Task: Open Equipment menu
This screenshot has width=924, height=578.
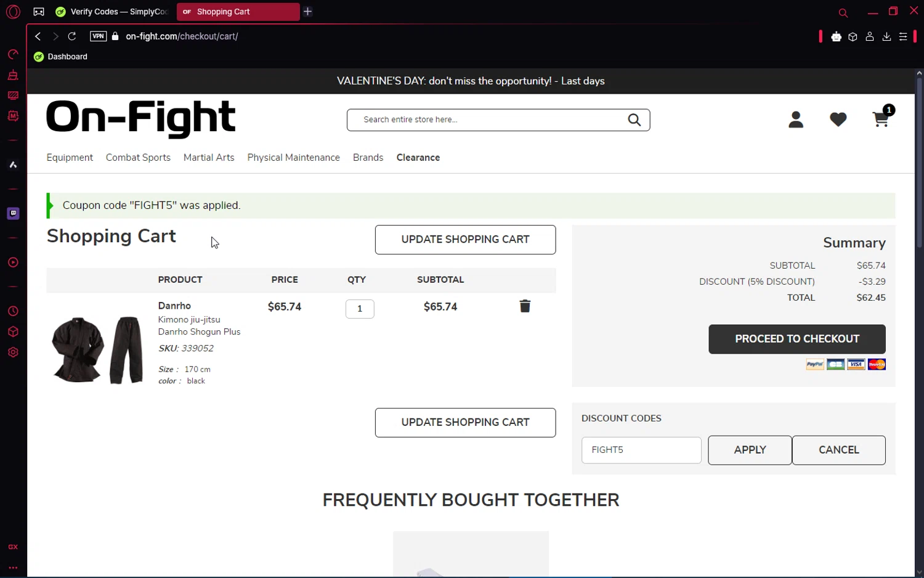Action: coord(70,158)
